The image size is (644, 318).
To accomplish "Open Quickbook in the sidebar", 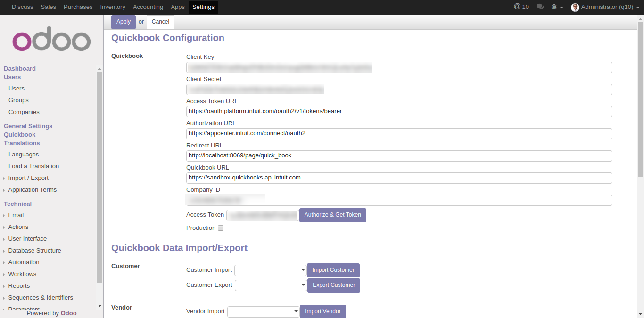I will tap(20, 135).
